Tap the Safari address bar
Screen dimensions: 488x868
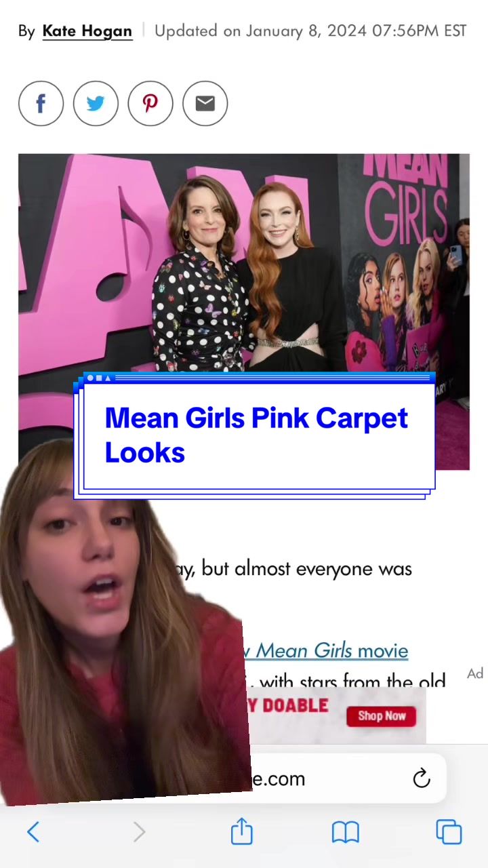pos(346,778)
